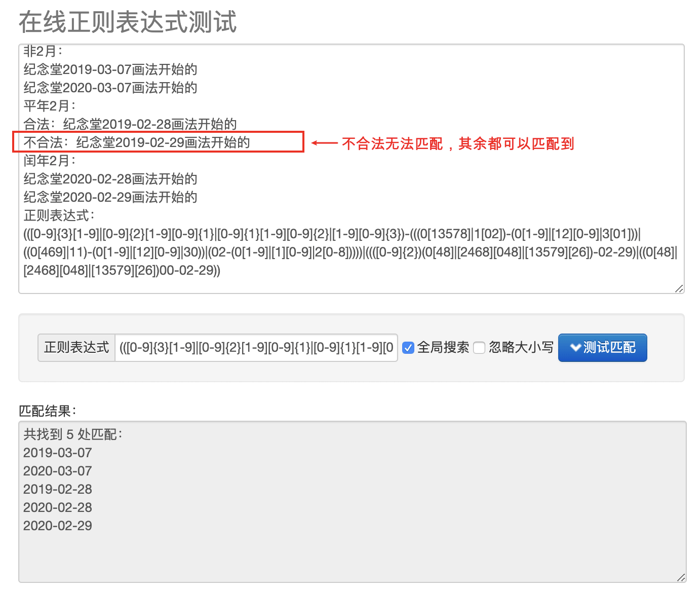Screen dimensions: 700x589
Task: Click the line 纪念堂2019-03-07画法开始的
Action: (110, 69)
